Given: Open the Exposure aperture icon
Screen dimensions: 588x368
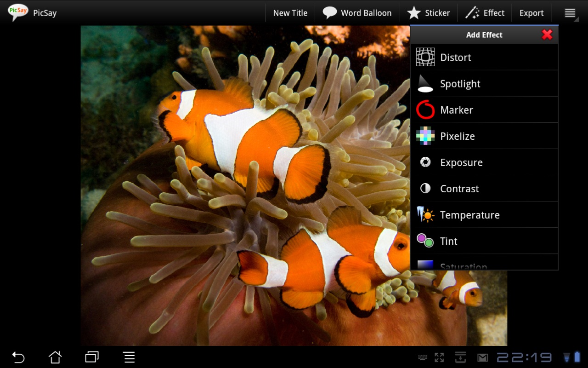Looking at the screenshot, I should click(425, 162).
